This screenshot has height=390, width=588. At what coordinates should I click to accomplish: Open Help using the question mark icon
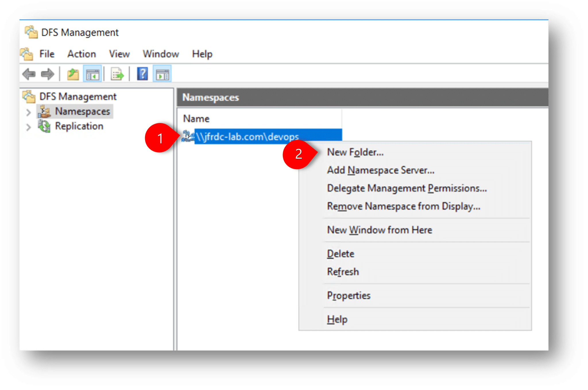coord(142,73)
